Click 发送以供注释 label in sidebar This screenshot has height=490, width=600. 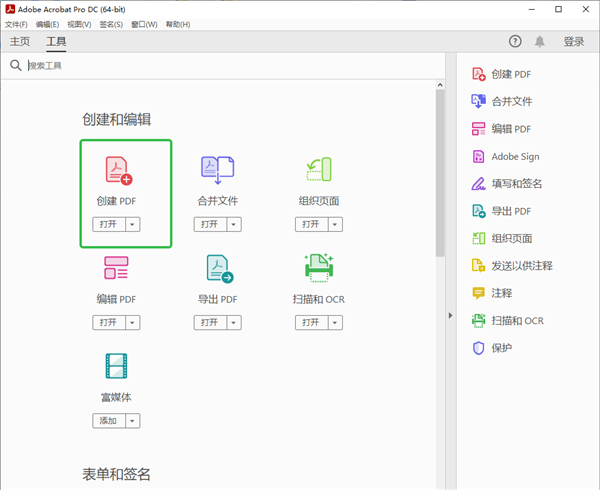(x=522, y=265)
